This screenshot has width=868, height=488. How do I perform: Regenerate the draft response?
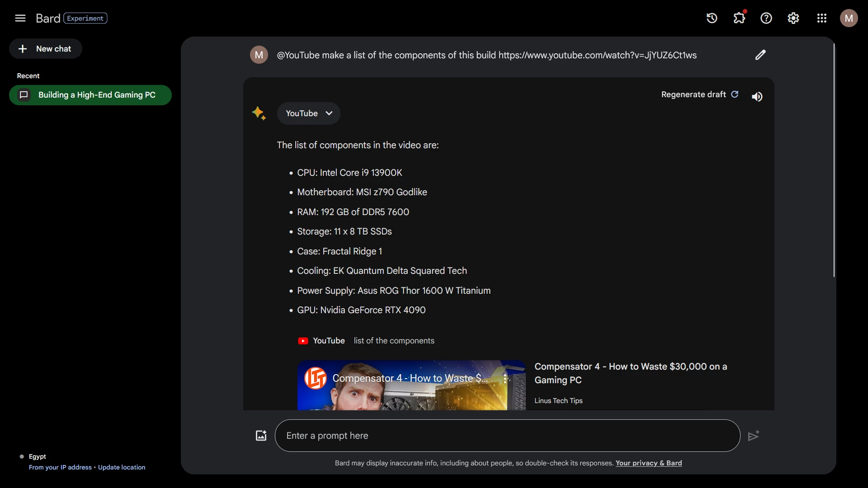tap(700, 94)
